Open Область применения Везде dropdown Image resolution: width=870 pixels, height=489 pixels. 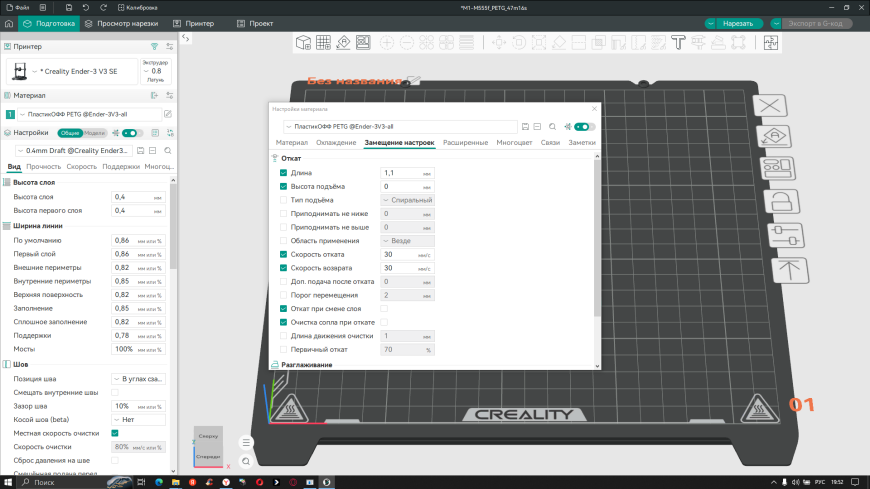tap(407, 241)
